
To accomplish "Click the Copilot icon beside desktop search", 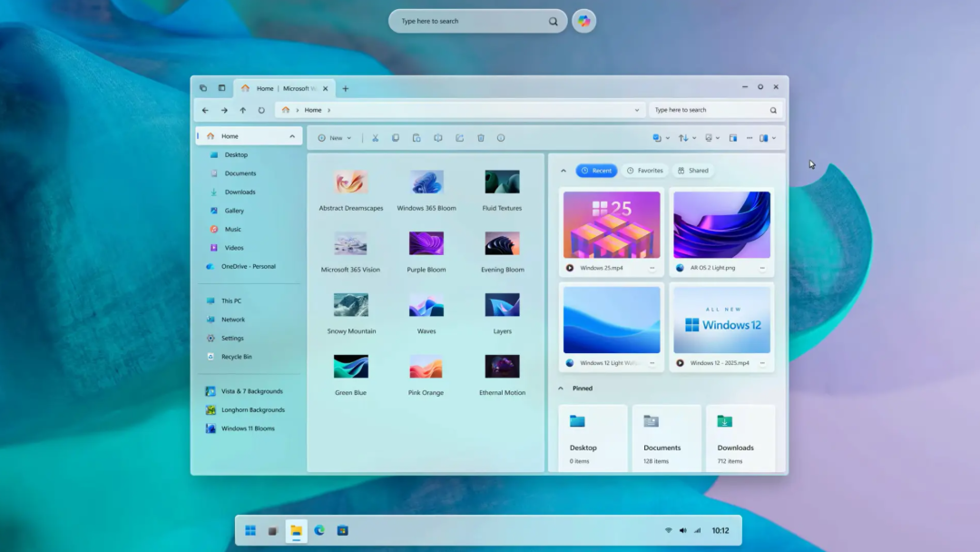I will click(583, 21).
